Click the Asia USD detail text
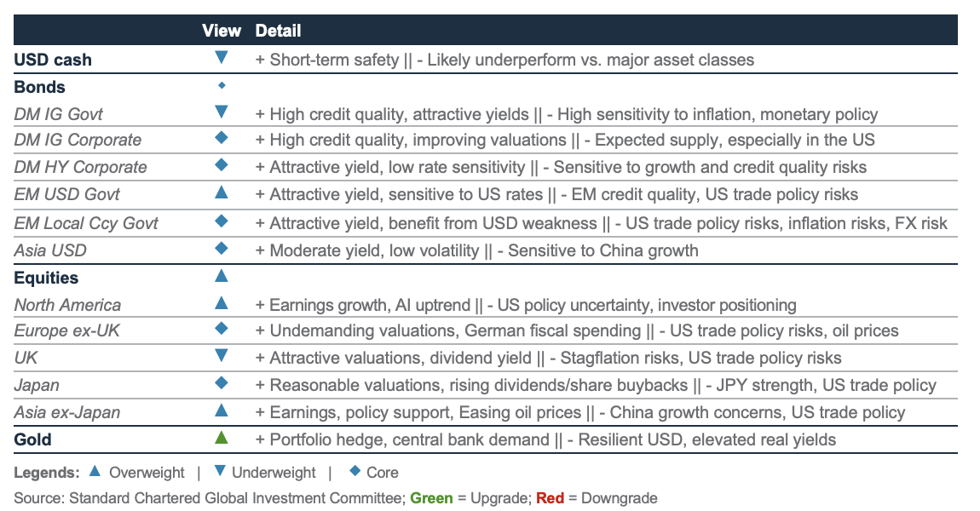Screen dimensions: 980x511 (x=477, y=250)
